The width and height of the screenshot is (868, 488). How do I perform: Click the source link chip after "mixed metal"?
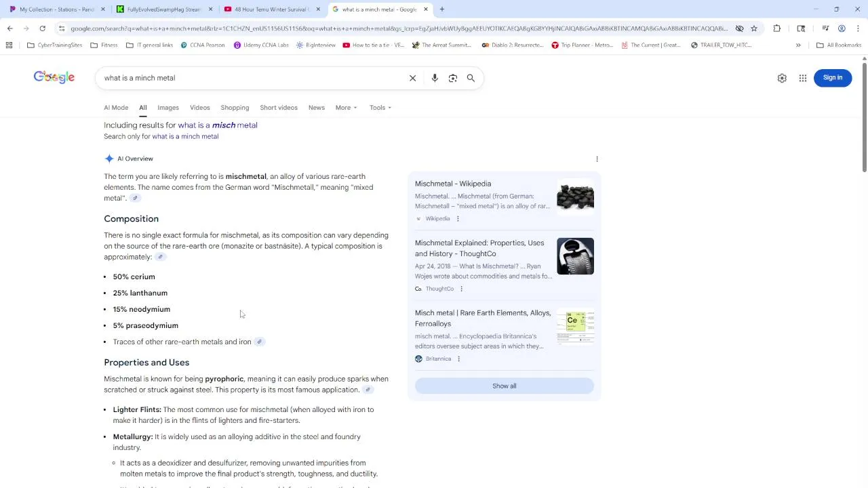click(x=135, y=198)
